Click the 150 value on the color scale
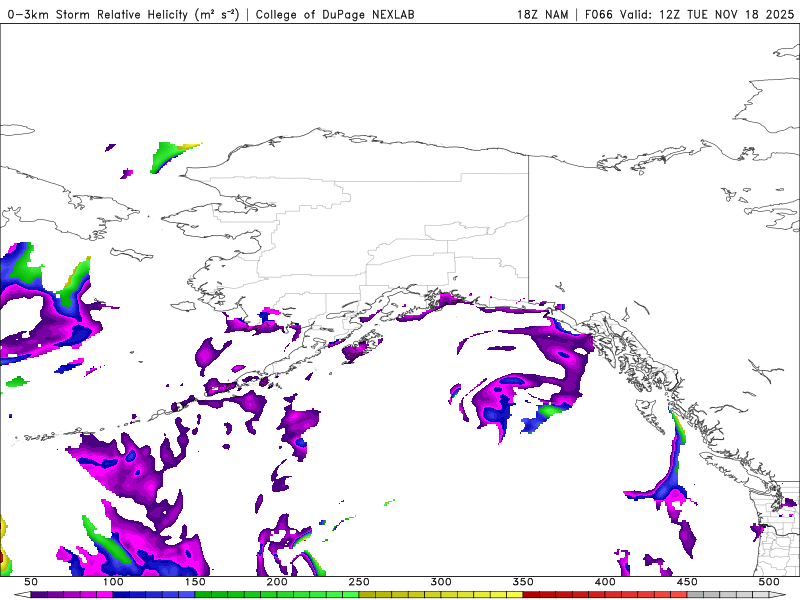This screenshot has height=600, width=800. pyautogui.click(x=195, y=582)
